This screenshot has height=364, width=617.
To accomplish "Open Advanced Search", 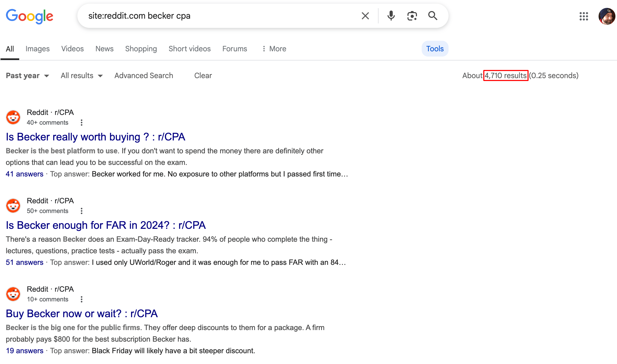I will [x=144, y=76].
